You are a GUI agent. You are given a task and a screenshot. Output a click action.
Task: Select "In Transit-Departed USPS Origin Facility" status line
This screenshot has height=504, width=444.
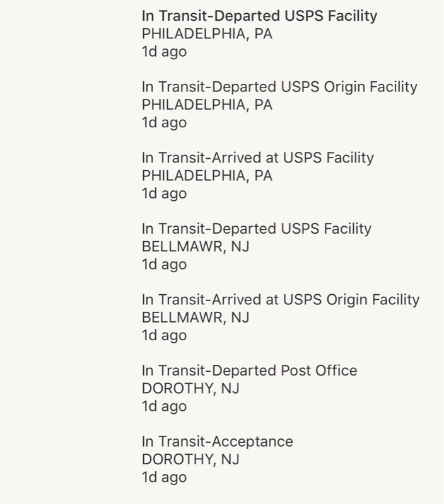pyautogui.click(x=279, y=87)
